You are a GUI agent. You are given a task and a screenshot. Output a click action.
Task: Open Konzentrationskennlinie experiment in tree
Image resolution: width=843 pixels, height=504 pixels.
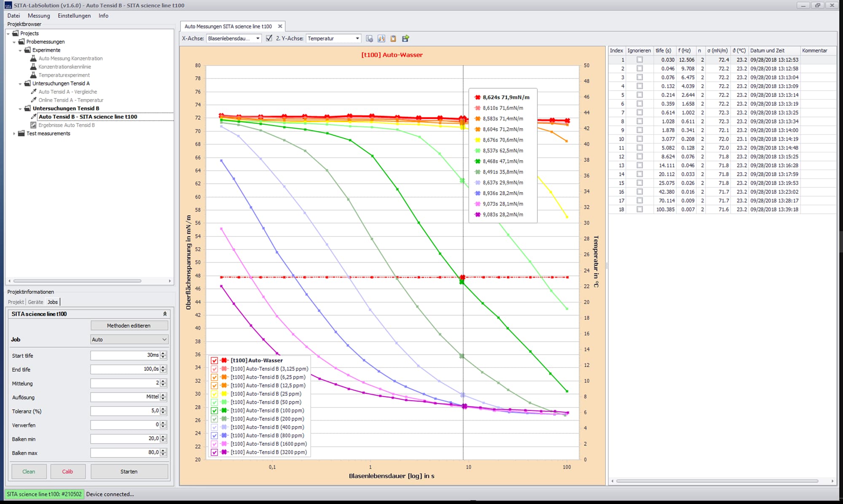64,67
